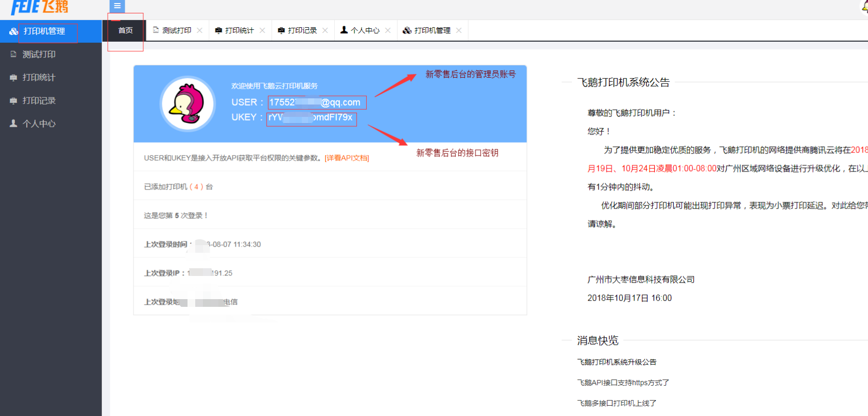Click the 上次登录时间 row

tap(330, 245)
